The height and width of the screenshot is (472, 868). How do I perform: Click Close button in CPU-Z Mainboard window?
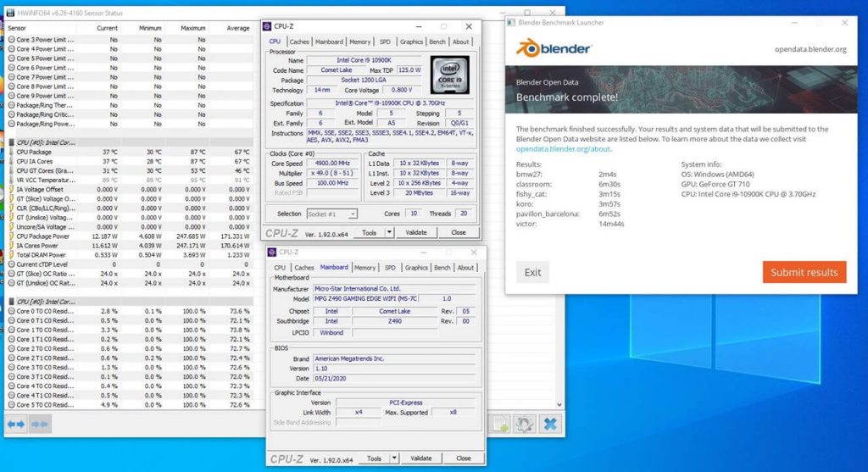(464, 458)
